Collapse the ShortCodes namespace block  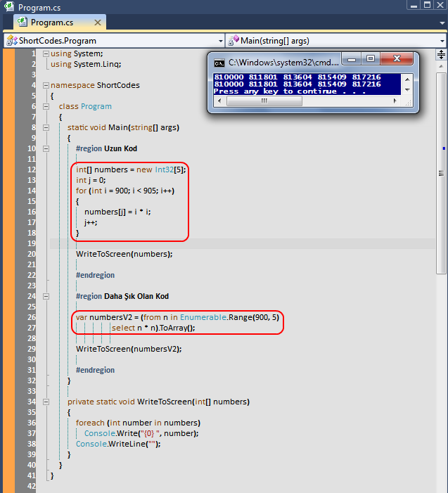[46, 86]
